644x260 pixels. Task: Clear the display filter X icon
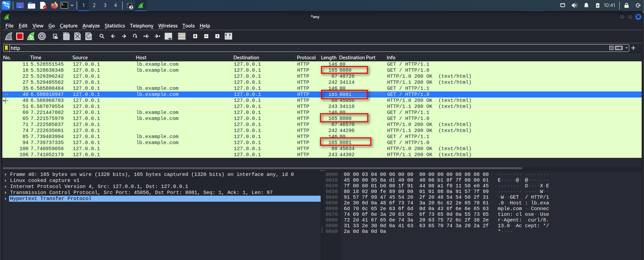point(611,48)
